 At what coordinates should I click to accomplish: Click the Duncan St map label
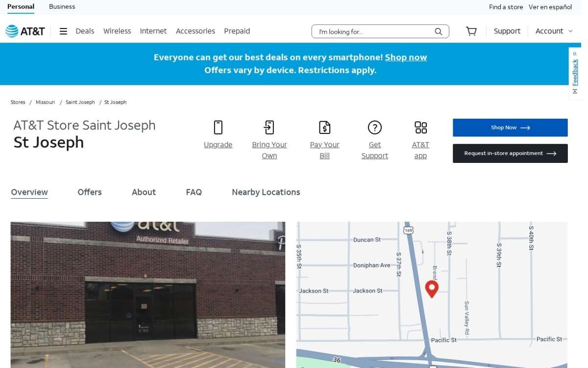[367, 240]
